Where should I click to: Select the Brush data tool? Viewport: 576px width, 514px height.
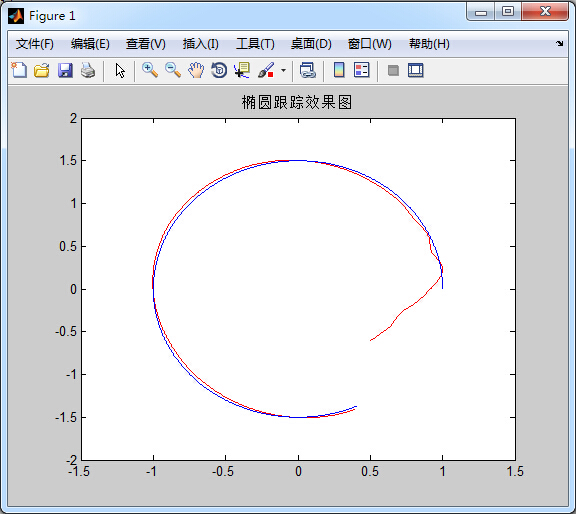click(x=266, y=70)
